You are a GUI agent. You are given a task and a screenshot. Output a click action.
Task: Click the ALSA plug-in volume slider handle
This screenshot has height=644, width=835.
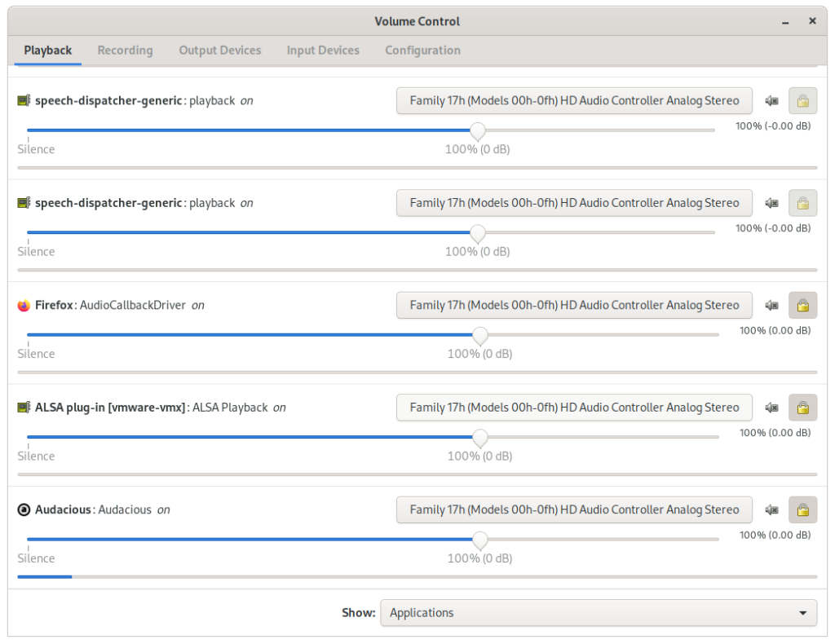[x=479, y=438]
